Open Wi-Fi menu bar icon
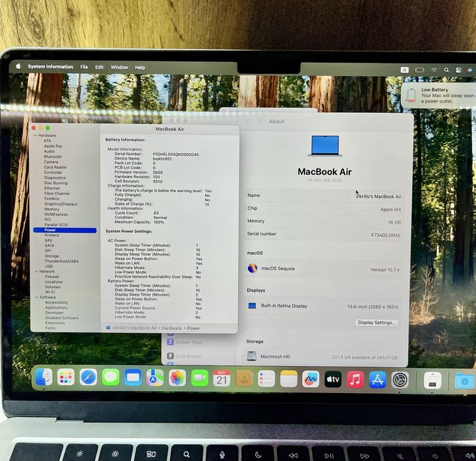Image resolution: width=476 pixels, height=461 pixels. [x=434, y=70]
